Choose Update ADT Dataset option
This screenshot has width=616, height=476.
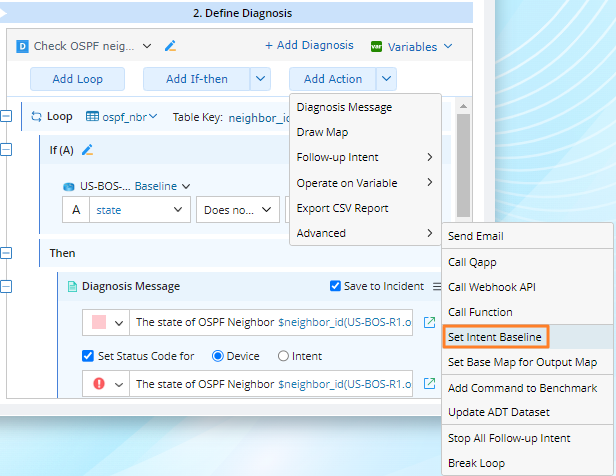coord(528,412)
